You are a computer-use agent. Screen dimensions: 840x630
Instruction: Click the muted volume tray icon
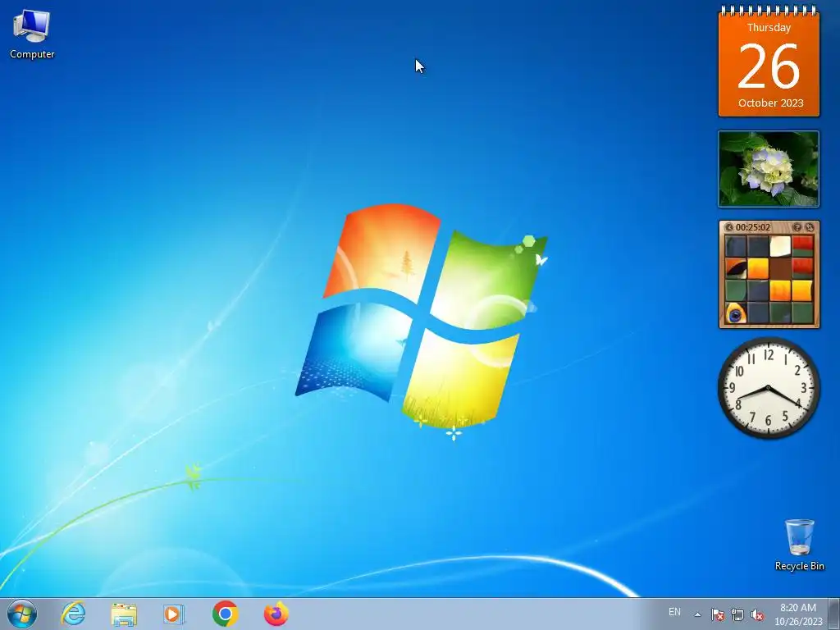pyautogui.click(x=757, y=614)
